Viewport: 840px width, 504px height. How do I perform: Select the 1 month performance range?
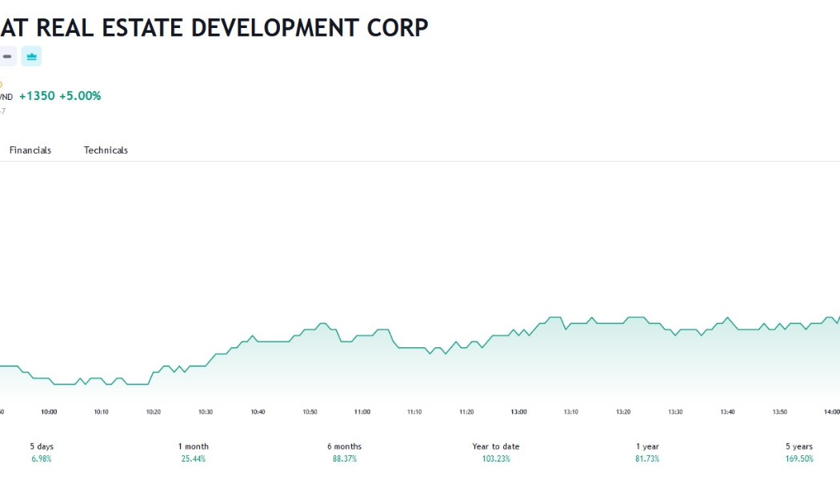click(x=194, y=452)
